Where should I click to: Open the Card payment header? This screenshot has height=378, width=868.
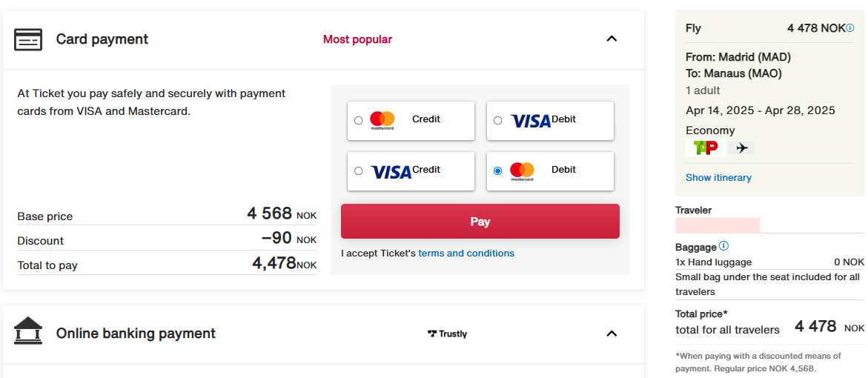[323, 39]
